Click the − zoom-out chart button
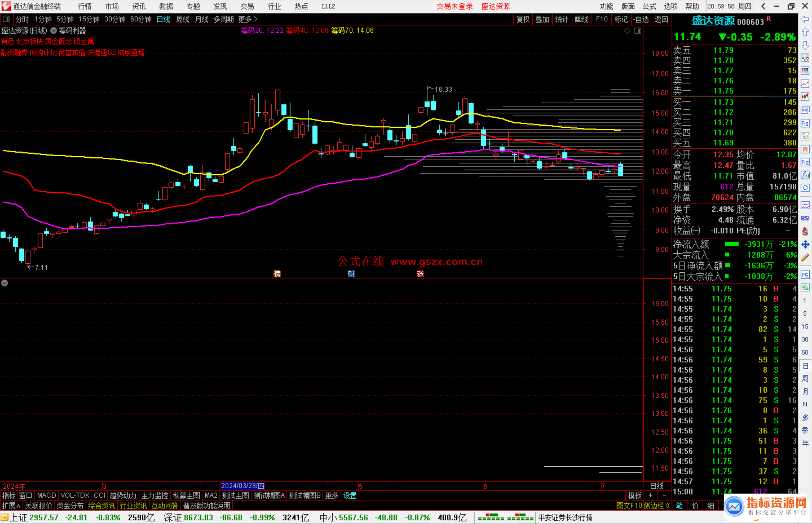 click(x=664, y=495)
